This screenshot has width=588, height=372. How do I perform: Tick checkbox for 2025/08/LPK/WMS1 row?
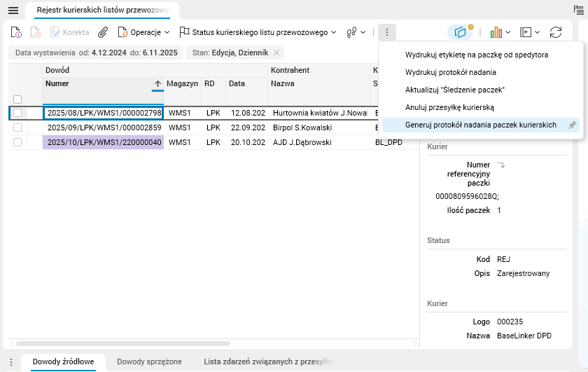[x=17, y=113]
